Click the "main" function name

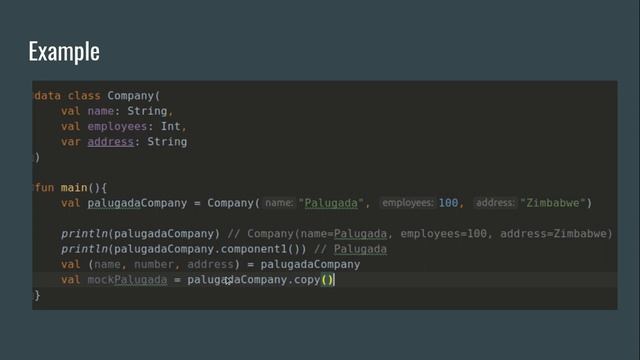74,188
